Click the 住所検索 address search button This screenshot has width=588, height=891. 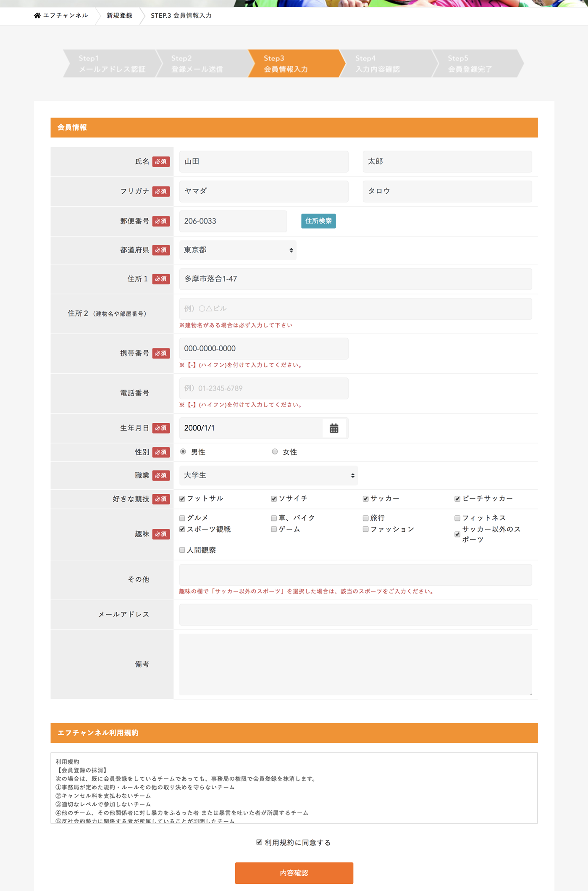(x=318, y=221)
